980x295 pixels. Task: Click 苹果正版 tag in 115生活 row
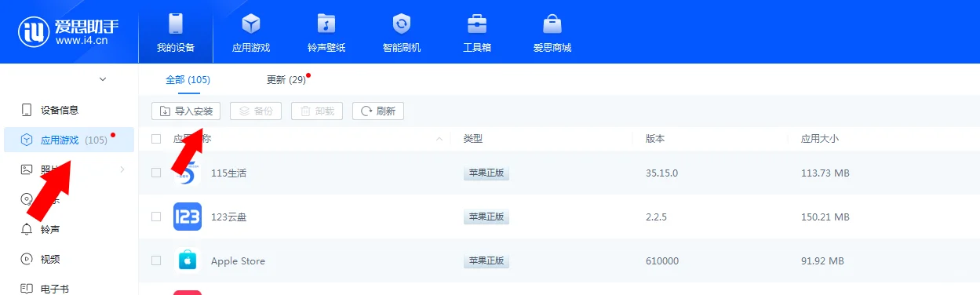(486, 173)
